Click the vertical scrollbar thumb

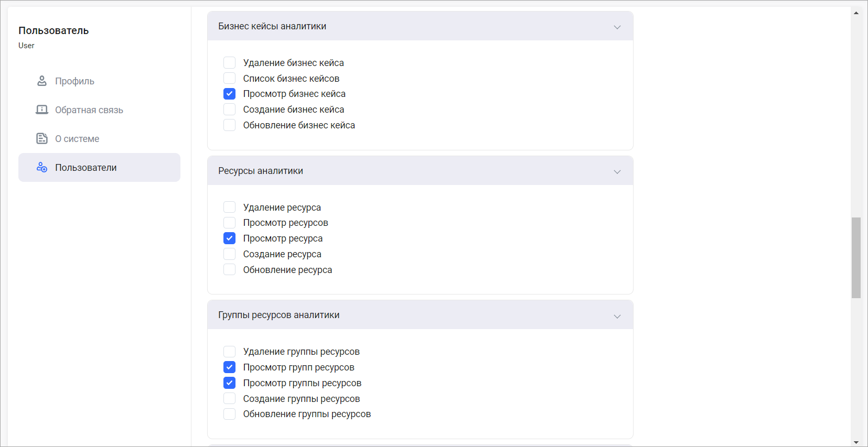(x=856, y=257)
